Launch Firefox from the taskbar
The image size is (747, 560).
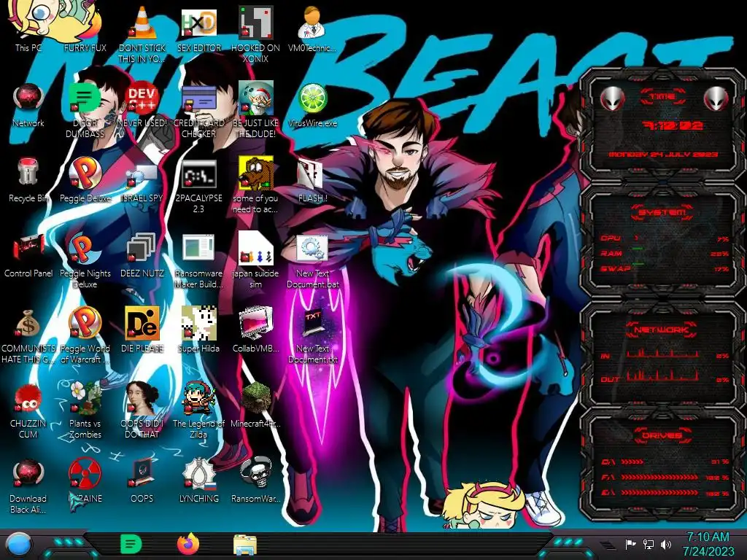coord(188,544)
